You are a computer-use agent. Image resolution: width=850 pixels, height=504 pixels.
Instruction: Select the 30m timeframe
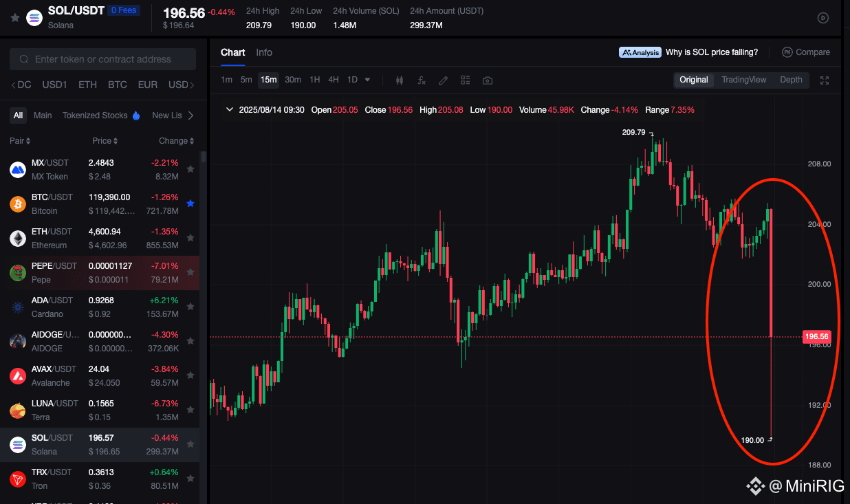pos(293,80)
